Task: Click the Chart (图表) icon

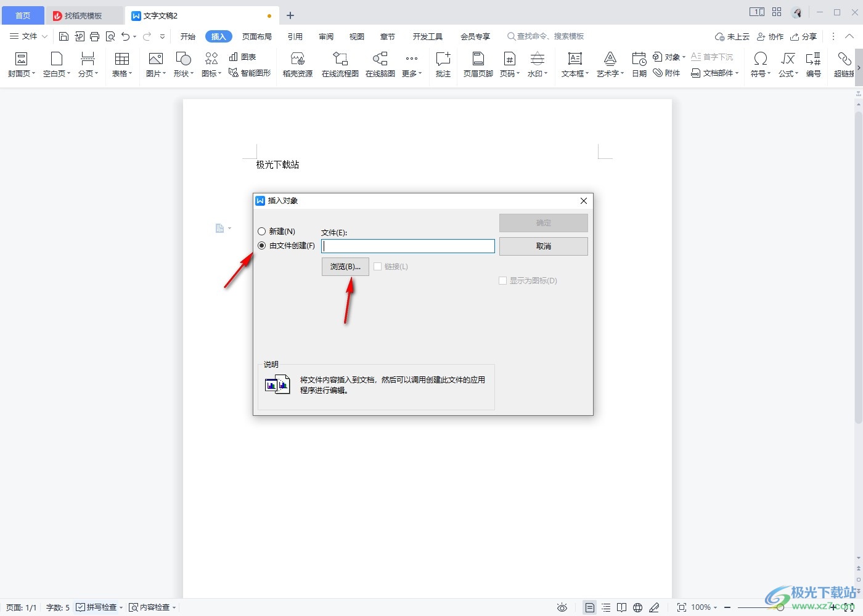Action: pos(242,57)
